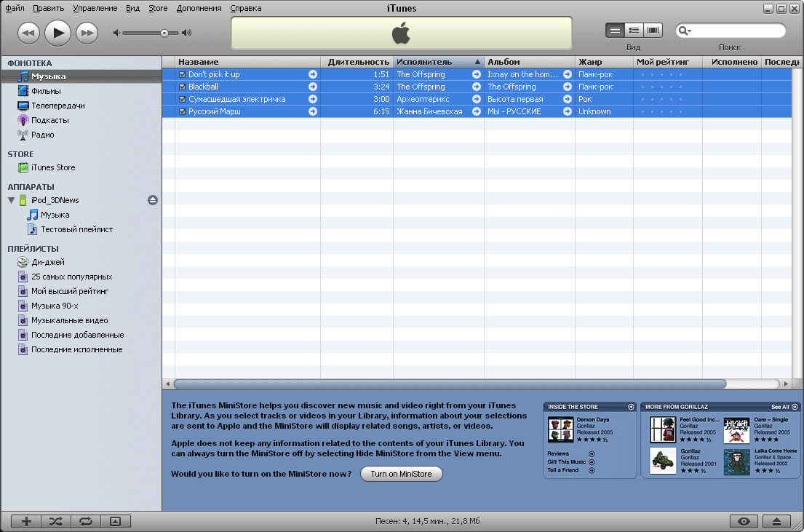Open the Справка menu

click(x=246, y=8)
